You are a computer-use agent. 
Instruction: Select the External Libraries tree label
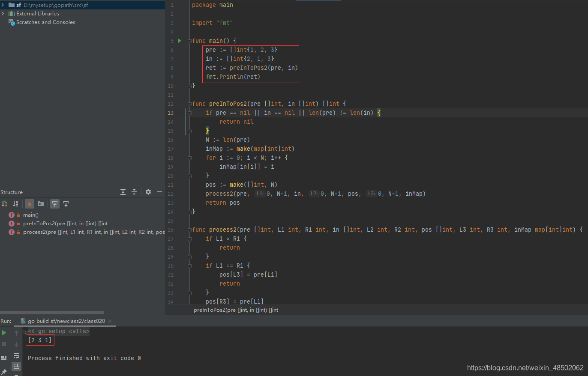38,14
